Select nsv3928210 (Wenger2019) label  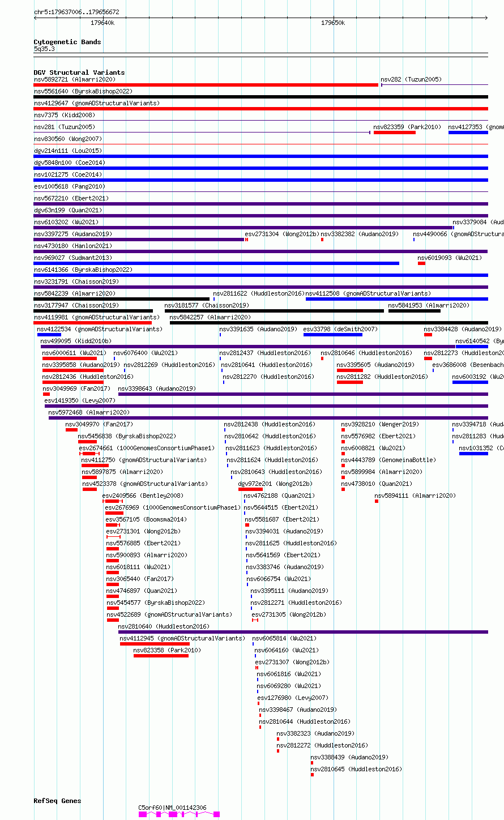[380, 425]
